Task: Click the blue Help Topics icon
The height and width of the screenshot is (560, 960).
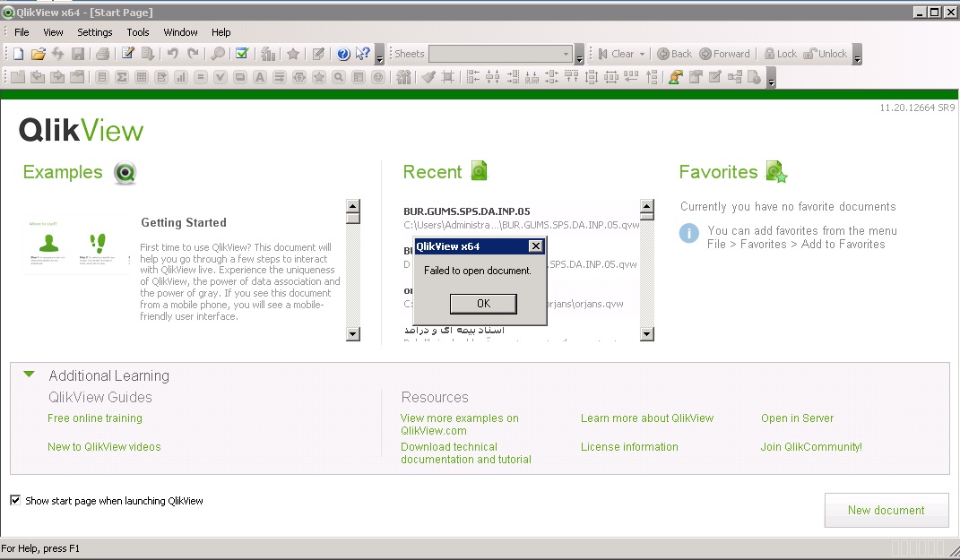Action: 343,54
